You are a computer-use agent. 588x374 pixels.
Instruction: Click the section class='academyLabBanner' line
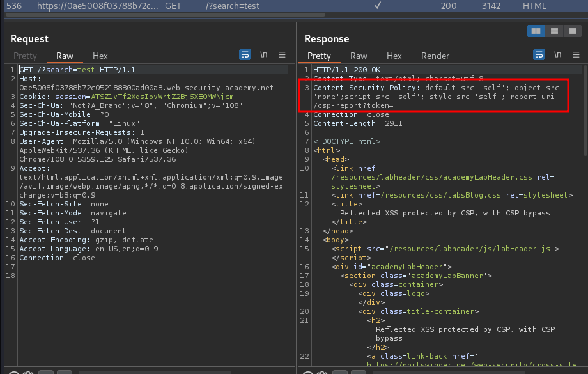coord(416,276)
